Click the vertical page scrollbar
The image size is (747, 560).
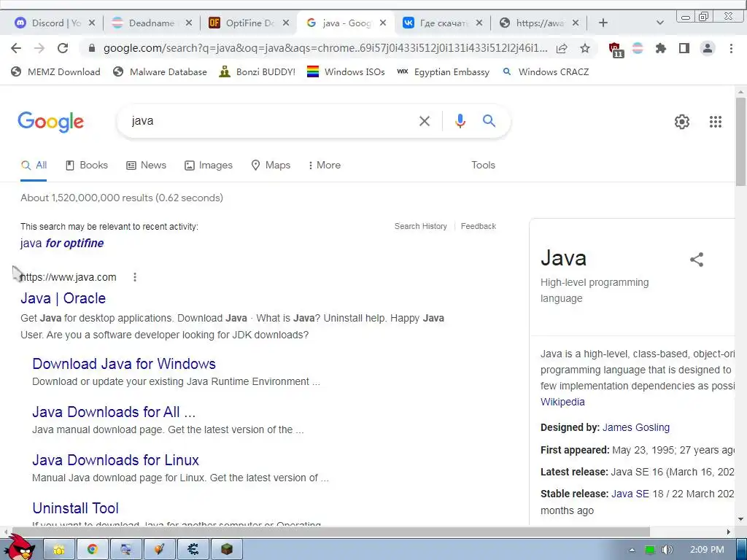(x=740, y=142)
